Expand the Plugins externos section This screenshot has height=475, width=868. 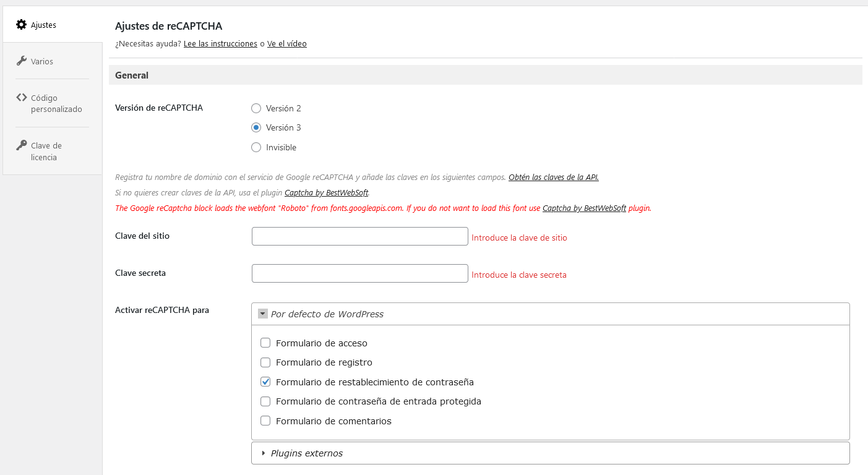click(264, 453)
